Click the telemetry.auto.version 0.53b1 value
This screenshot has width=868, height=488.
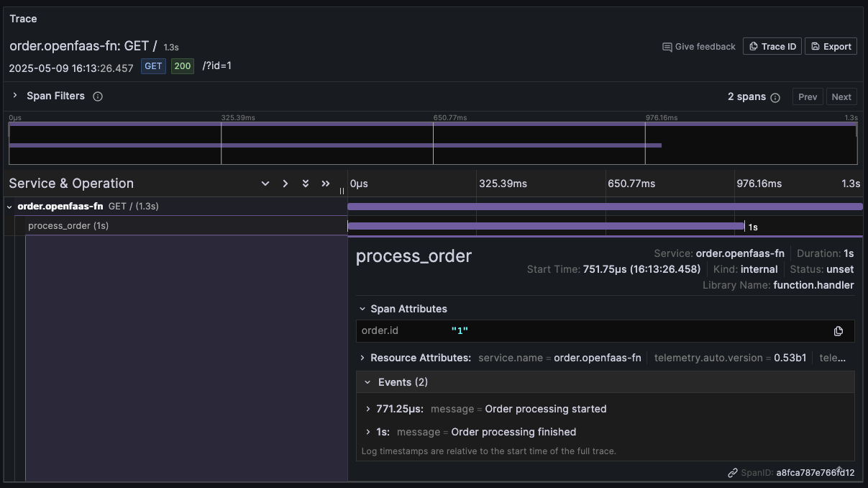tap(790, 358)
